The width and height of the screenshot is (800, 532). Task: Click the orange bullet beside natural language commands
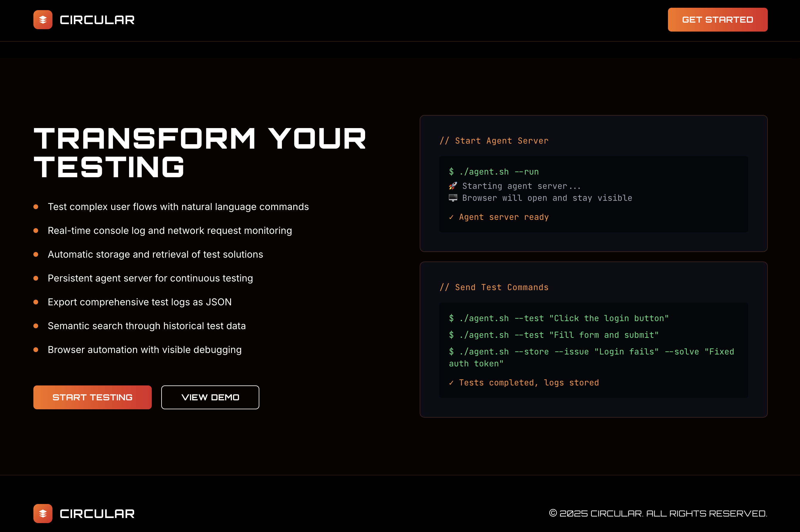[x=36, y=207]
